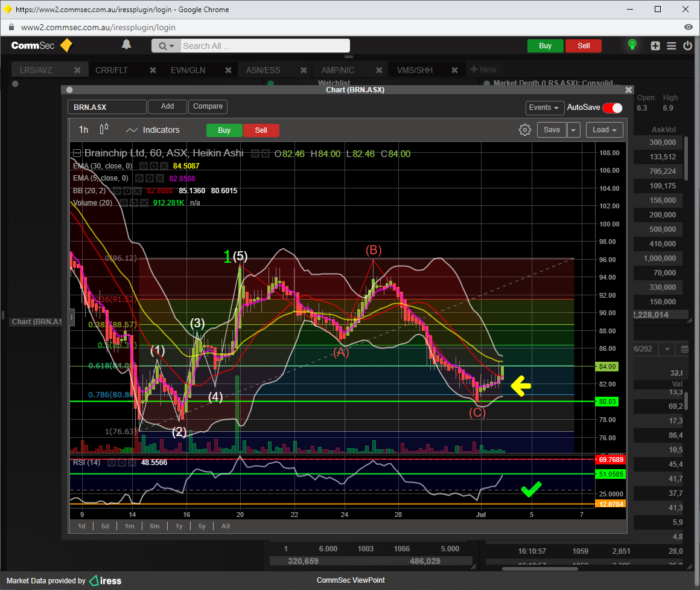700x590 pixels.
Task: Click the Indicators button
Action: click(153, 130)
